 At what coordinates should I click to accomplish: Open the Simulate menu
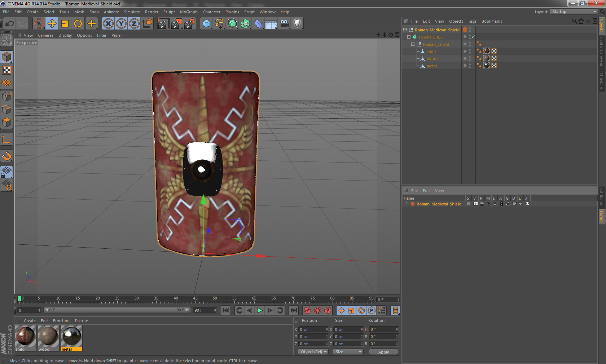pos(132,12)
